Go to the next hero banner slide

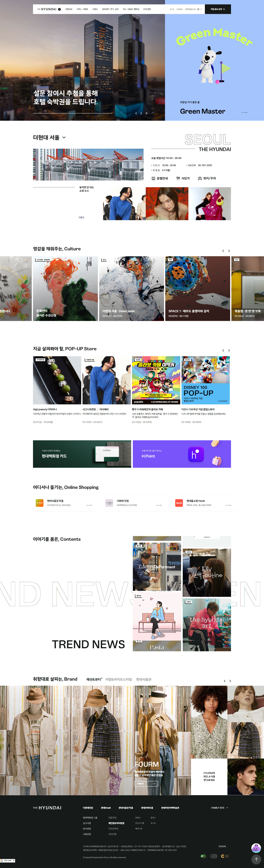pos(141,113)
